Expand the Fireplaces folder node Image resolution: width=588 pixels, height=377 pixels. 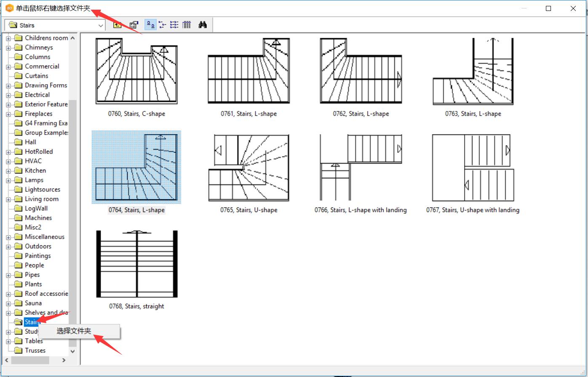coord(8,114)
